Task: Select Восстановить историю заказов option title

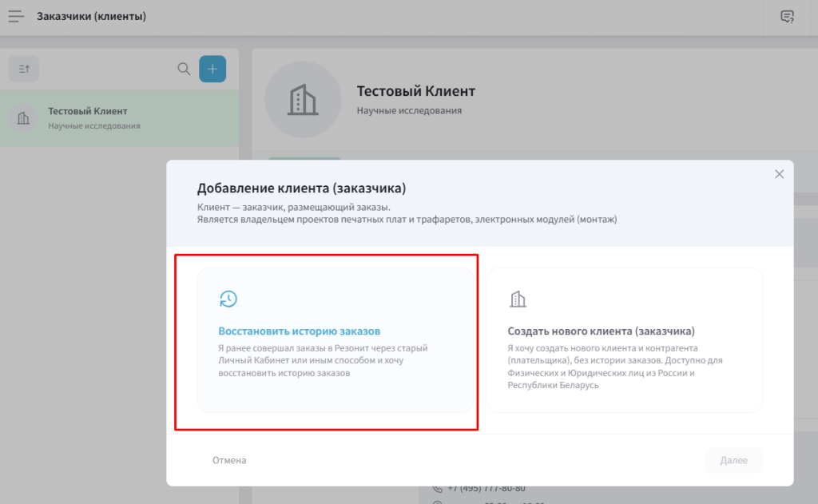Action: pyautogui.click(x=300, y=331)
